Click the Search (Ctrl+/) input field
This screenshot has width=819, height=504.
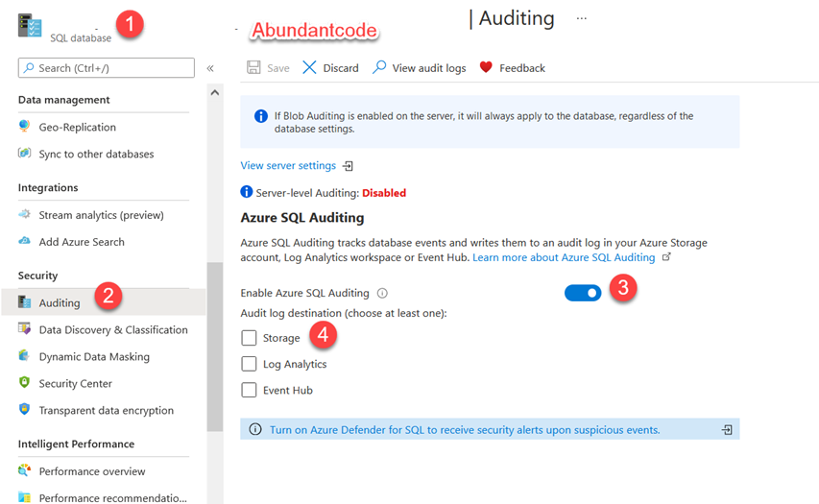(x=106, y=68)
